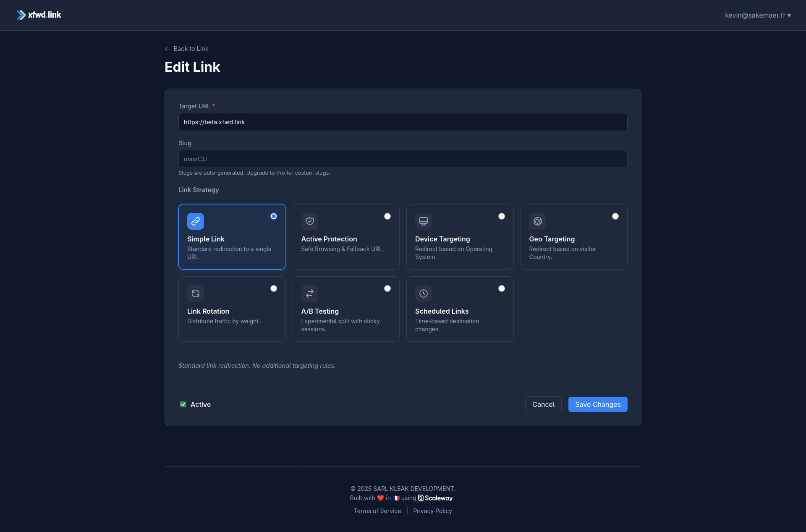806x532 pixels.
Task: Choose the Active Protection radio option
Action: click(x=387, y=216)
